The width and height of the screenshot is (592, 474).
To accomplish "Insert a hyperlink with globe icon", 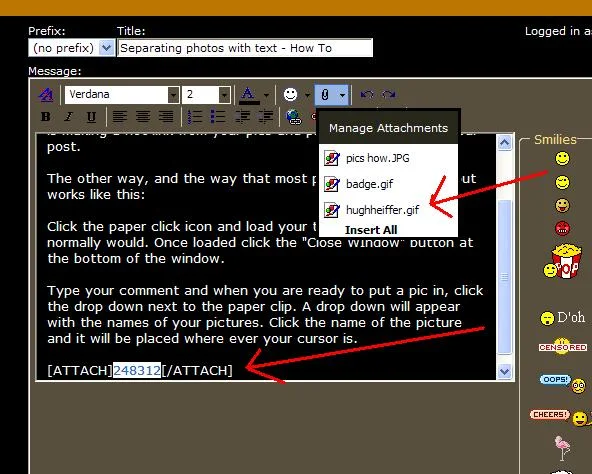I will tap(293, 117).
